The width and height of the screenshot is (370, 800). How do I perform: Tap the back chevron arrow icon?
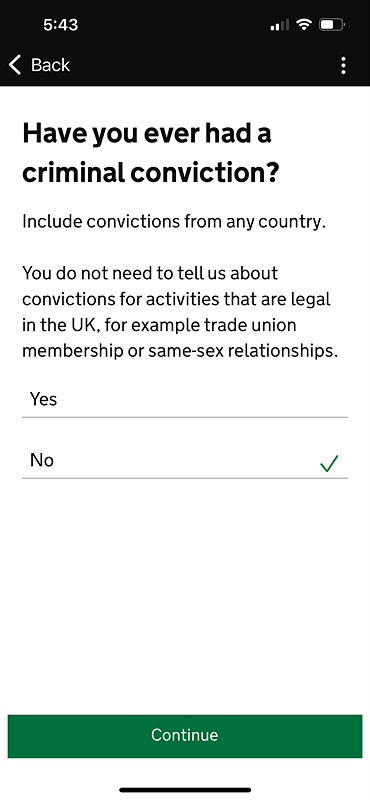coord(15,65)
